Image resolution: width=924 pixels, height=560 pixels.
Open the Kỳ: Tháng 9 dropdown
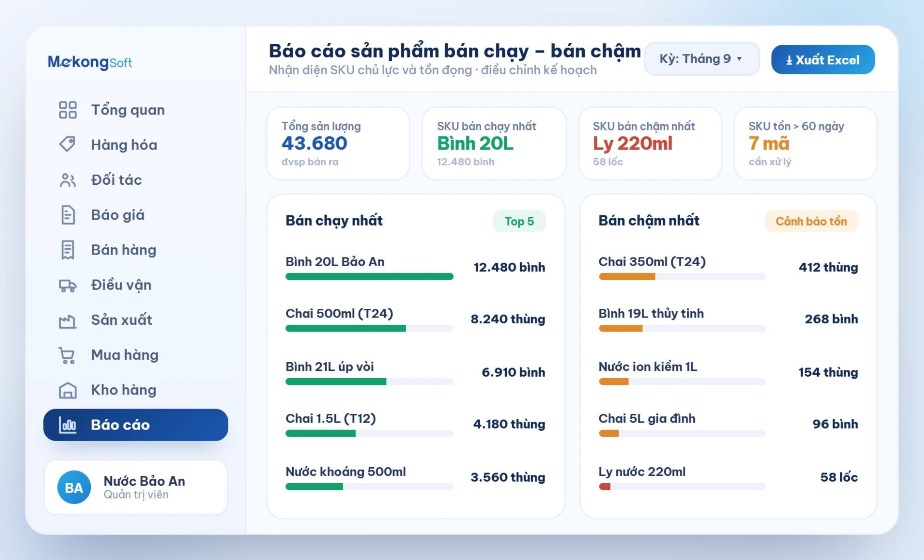pyautogui.click(x=702, y=59)
